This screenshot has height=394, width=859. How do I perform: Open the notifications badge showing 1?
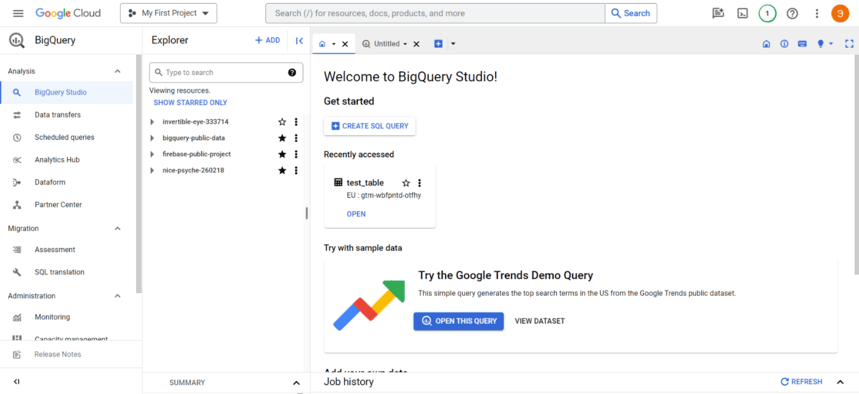pos(767,14)
